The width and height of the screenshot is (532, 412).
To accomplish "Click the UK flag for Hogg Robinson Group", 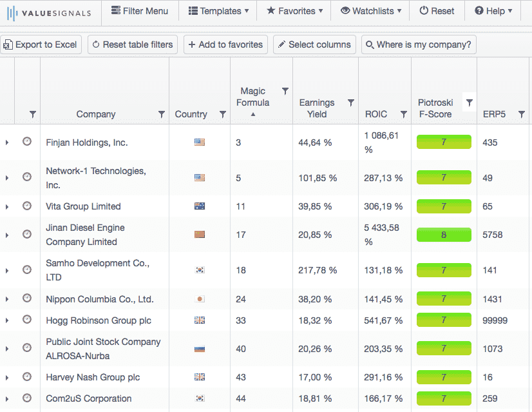I will click(200, 320).
